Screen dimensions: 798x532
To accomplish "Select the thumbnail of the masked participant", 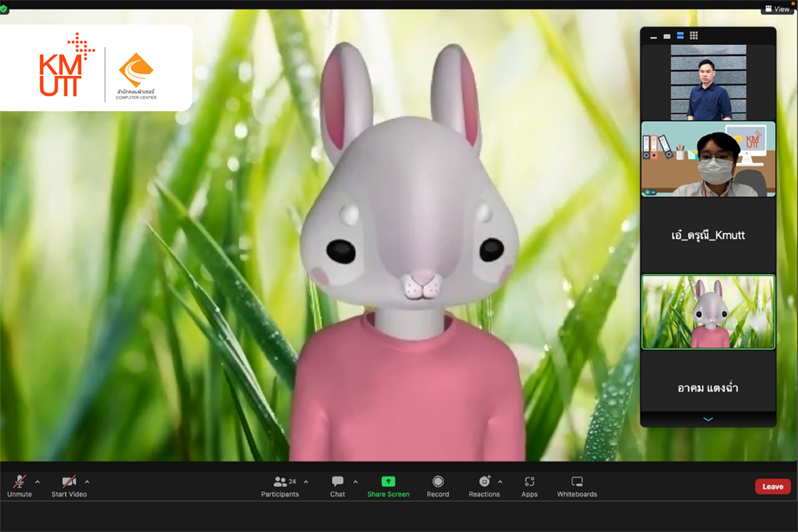I will point(709,159).
